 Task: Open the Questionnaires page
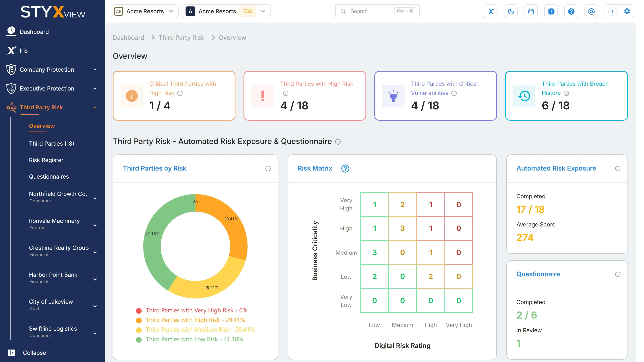click(49, 177)
